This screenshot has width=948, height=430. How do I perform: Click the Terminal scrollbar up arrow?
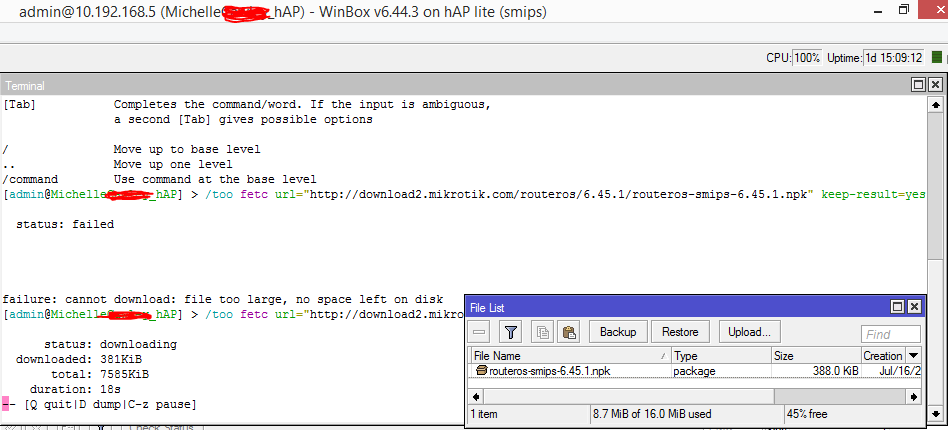point(935,105)
